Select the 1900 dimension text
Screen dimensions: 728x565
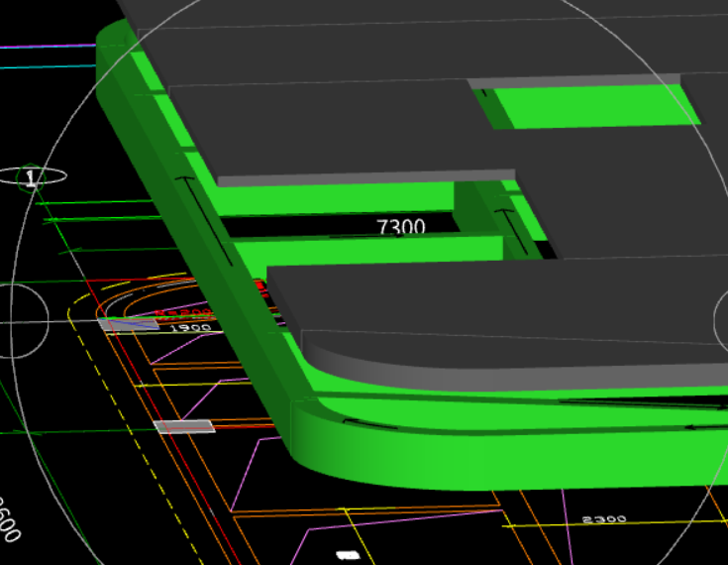pyautogui.click(x=191, y=328)
